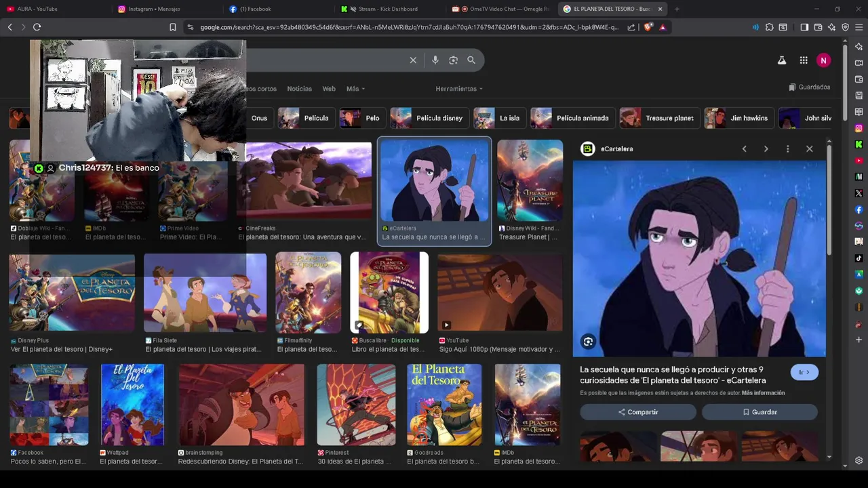Select the Treasure planet filter chip
This screenshot has width=868, height=488.
(659, 118)
